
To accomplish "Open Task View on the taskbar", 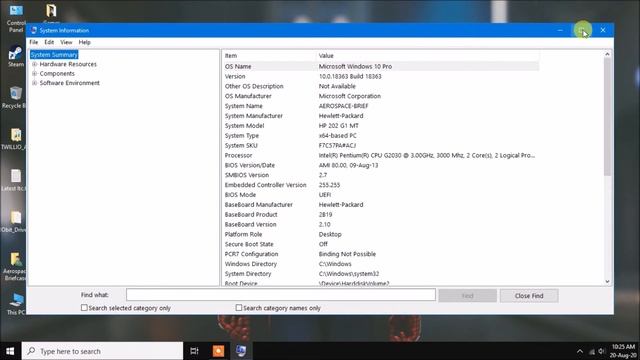I will [x=194, y=351].
